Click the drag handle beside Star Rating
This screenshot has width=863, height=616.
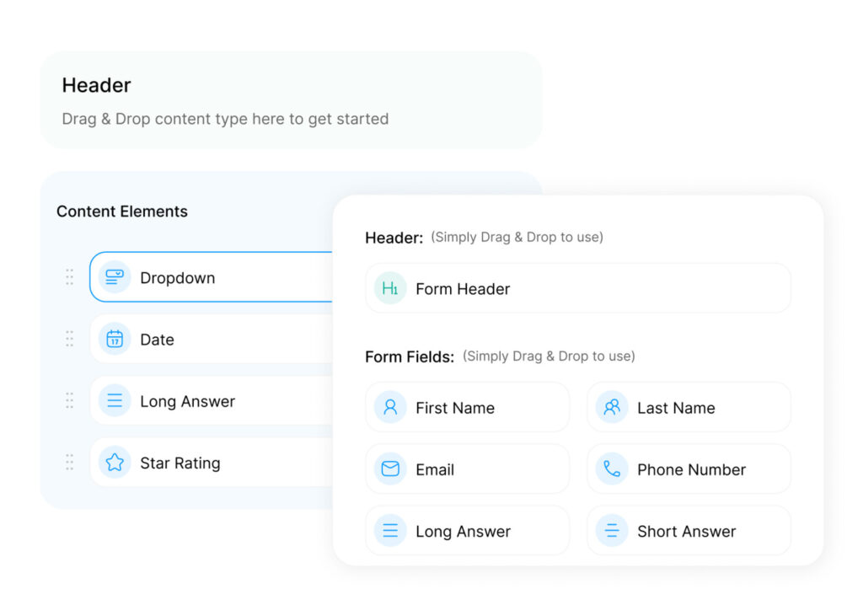pos(70,462)
